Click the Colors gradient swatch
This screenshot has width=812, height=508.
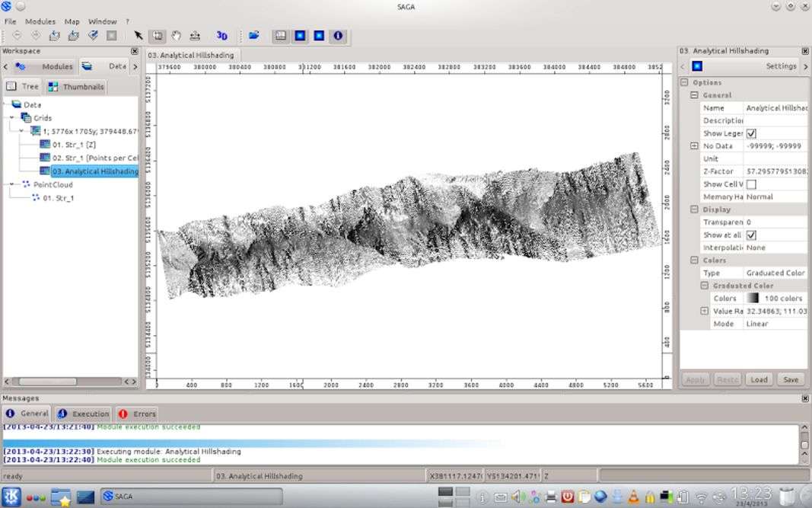pyautogui.click(x=752, y=299)
